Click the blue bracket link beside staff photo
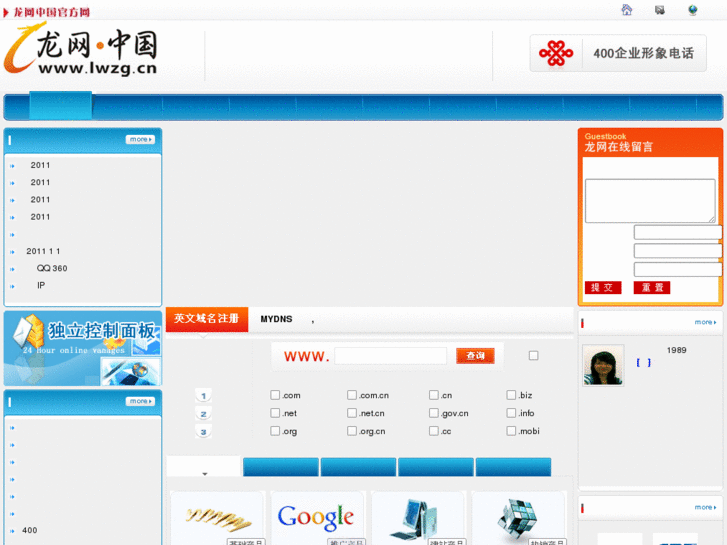727x545 pixels. pyautogui.click(x=644, y=363)
